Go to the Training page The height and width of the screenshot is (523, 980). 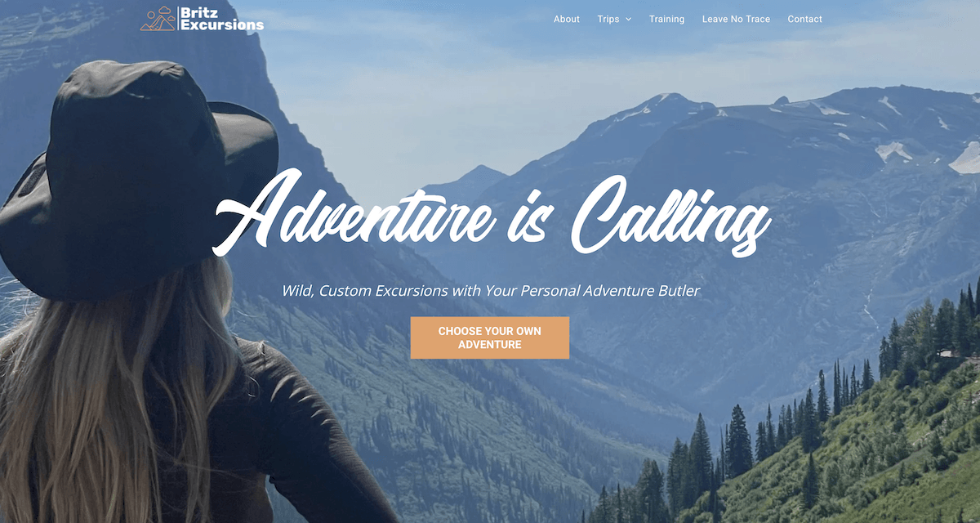[666, 19]
